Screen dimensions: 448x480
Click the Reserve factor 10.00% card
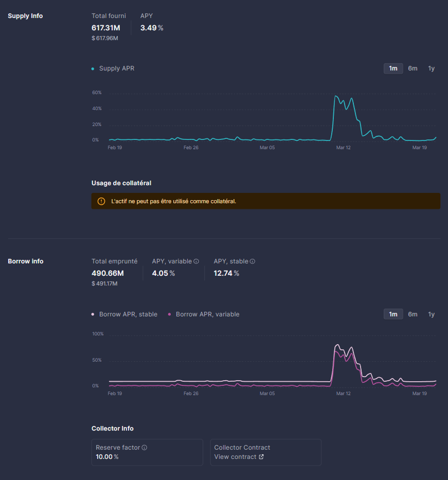147,452
